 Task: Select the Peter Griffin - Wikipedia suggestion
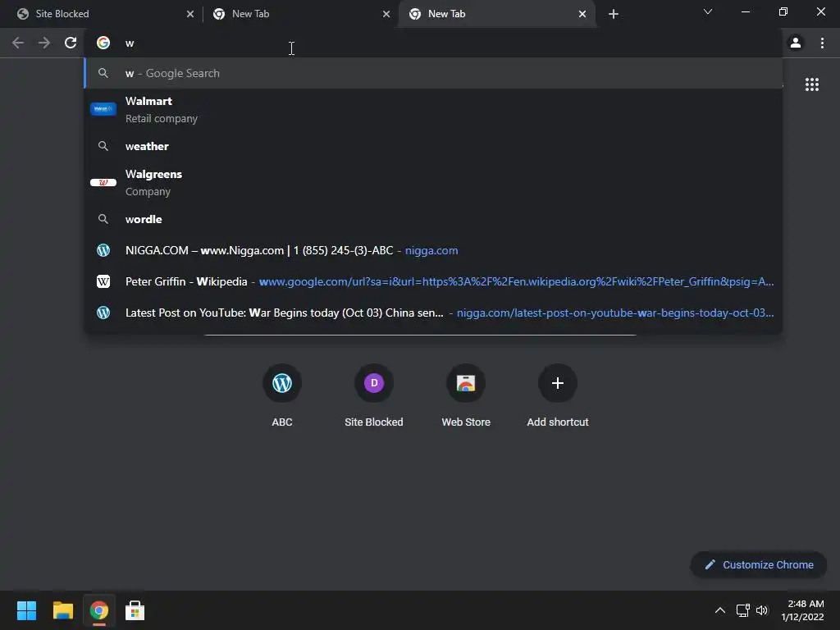pyautogui.click(x=433, y=281)
